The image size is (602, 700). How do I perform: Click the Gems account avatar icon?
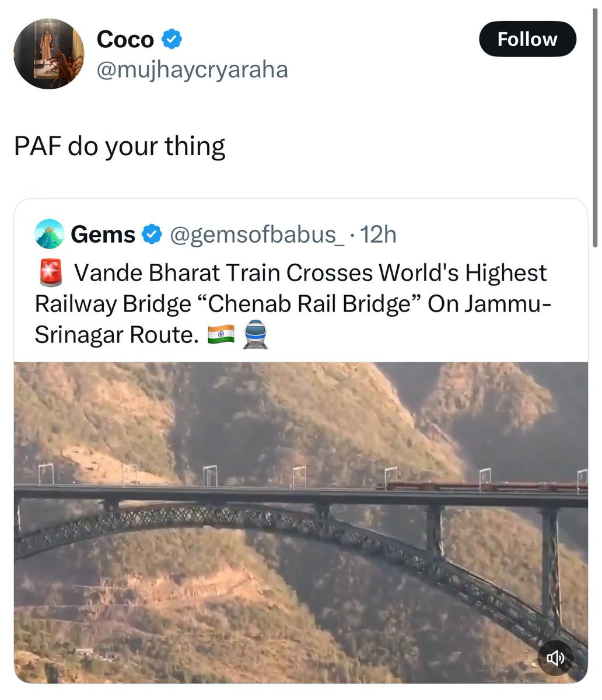[49, 234]
